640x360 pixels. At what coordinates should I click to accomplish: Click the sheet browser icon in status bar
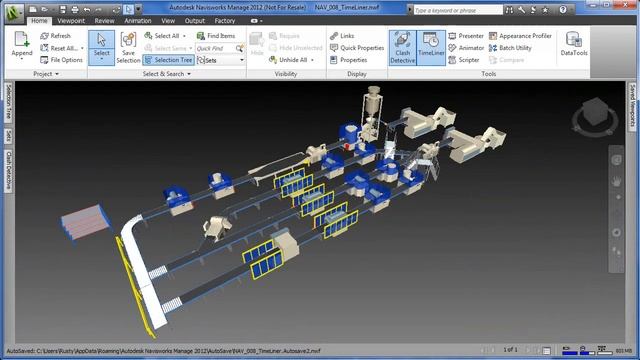(547, 350)
